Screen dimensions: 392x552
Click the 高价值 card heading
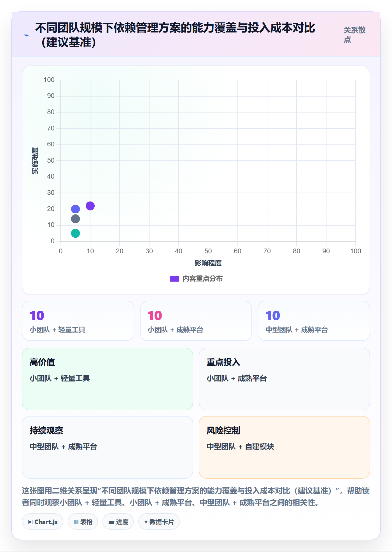tap(42, 362)
